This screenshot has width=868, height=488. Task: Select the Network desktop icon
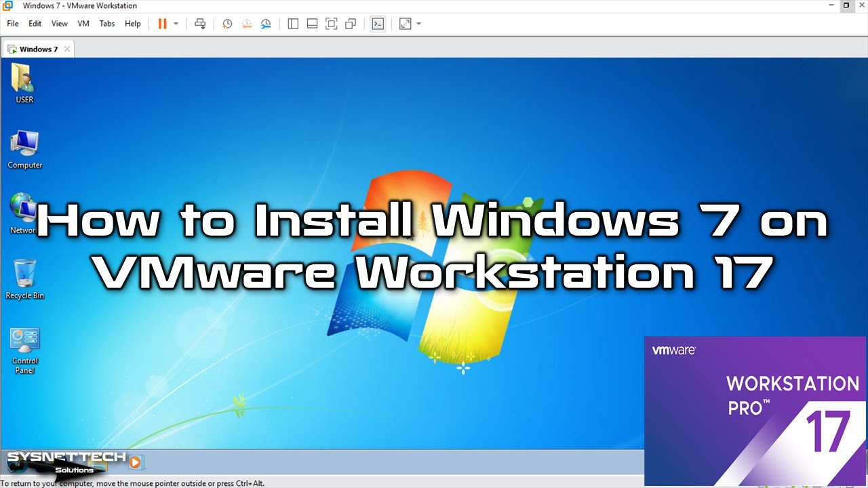tap(23, 213)
